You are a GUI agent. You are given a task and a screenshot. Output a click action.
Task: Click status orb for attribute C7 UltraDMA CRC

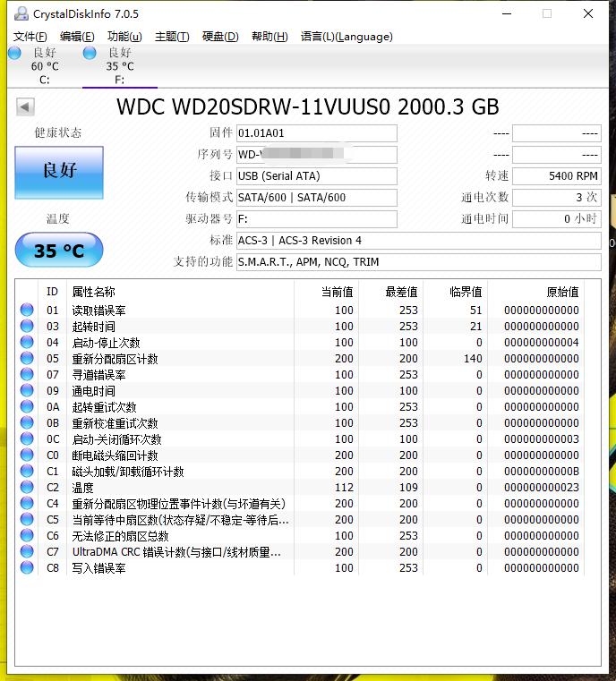tap(27, 551)
